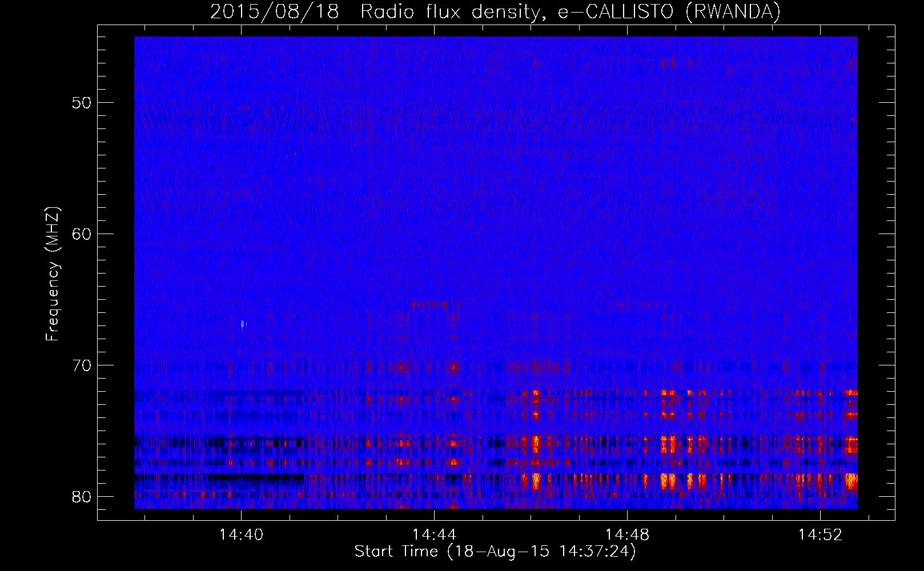Click the 50 frequency tick label

[82, 103]
